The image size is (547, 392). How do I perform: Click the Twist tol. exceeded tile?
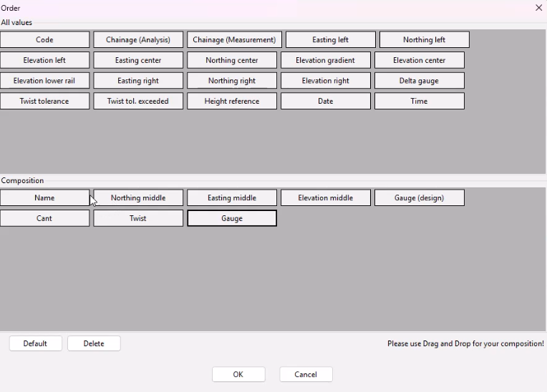[x=138, y=102]
